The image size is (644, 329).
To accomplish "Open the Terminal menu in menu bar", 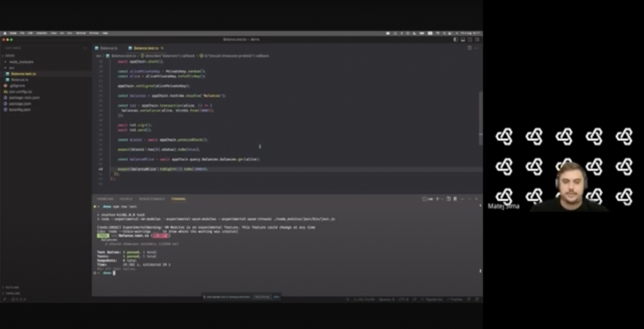I will (80, 33).
